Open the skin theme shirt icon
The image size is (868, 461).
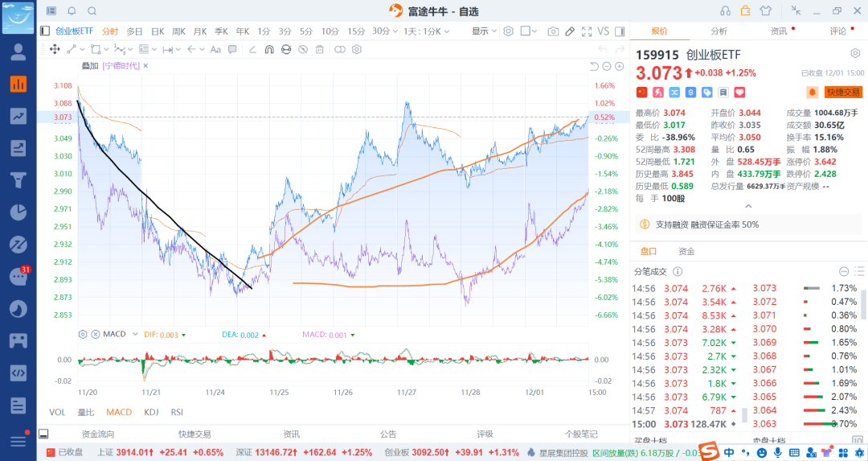click(x=766, y=10)
